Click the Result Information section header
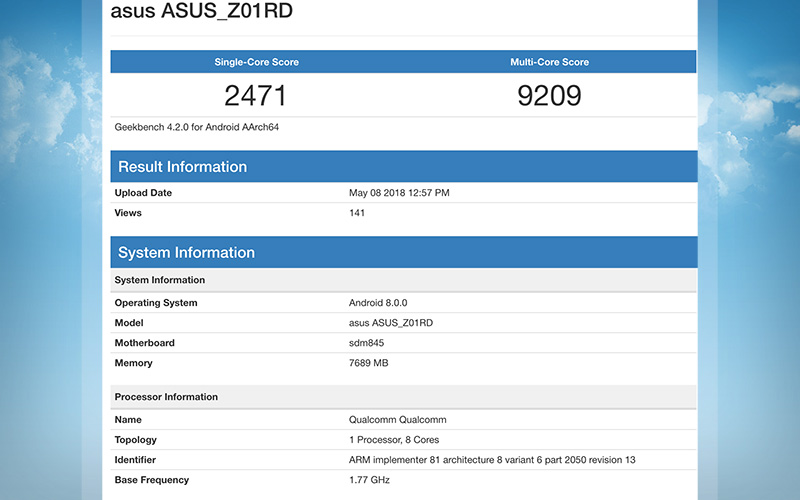The width and height of the screenshot is (800, 500). coord(404,166)
